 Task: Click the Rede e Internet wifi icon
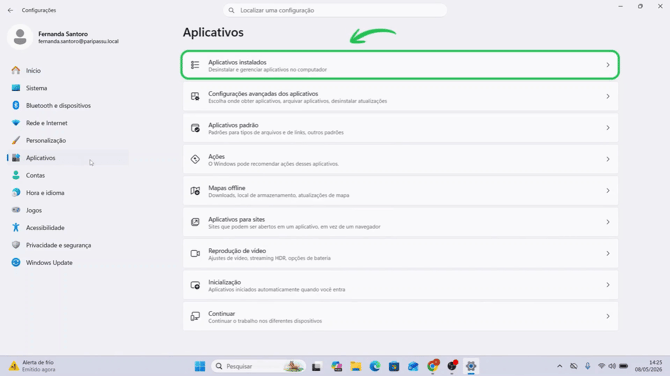pyautogui.click(x=16, y=123)
